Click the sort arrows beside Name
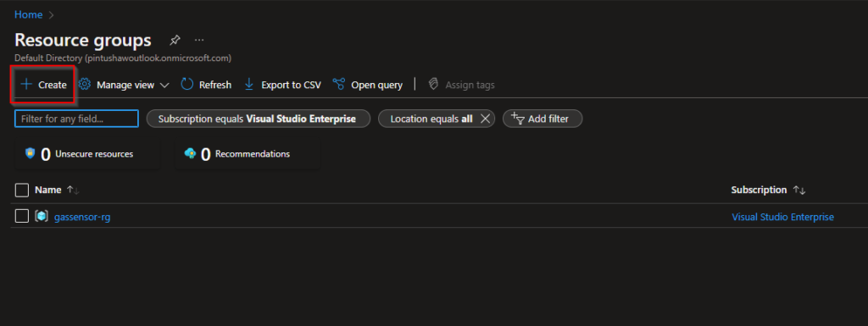Screen dimensions: 868x326 coord(73,190)
